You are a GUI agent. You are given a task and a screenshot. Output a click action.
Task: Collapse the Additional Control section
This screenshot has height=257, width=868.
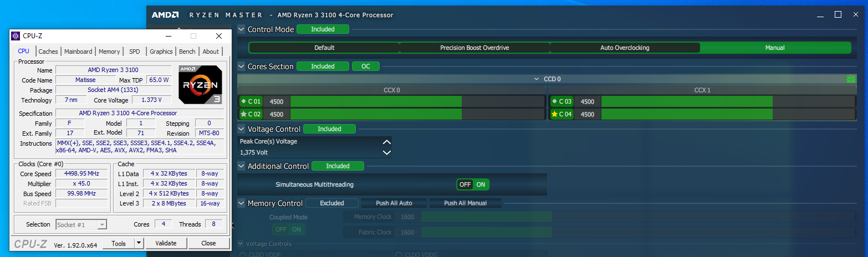coord(241,166)
